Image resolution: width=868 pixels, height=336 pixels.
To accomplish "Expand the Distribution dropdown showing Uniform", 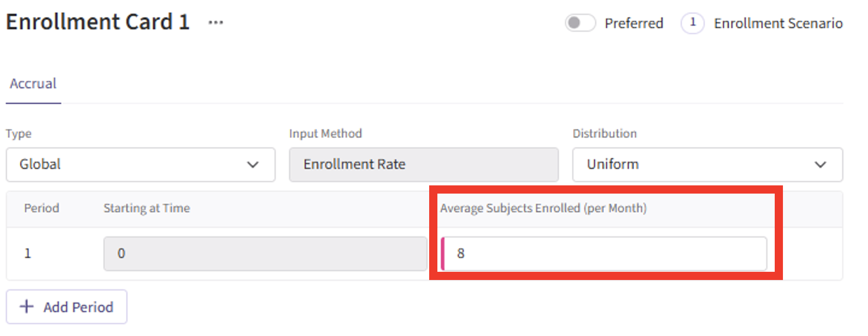I will tap(707, 165).
